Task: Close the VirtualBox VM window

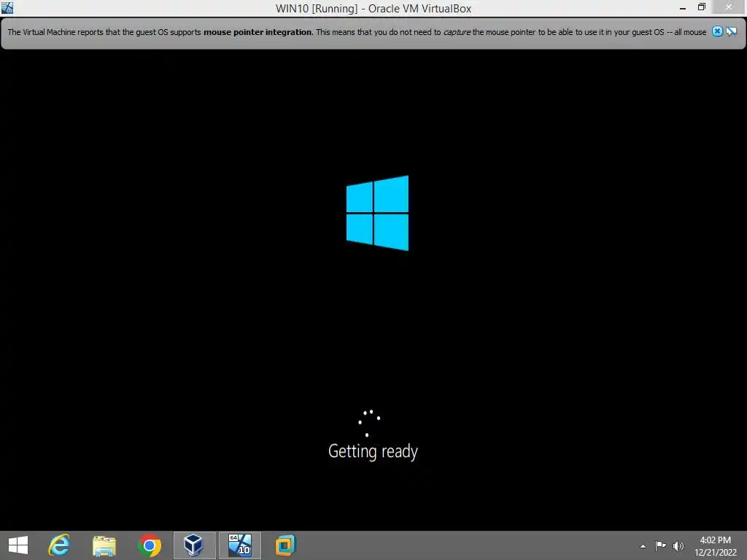Action: tap(729, 7)
